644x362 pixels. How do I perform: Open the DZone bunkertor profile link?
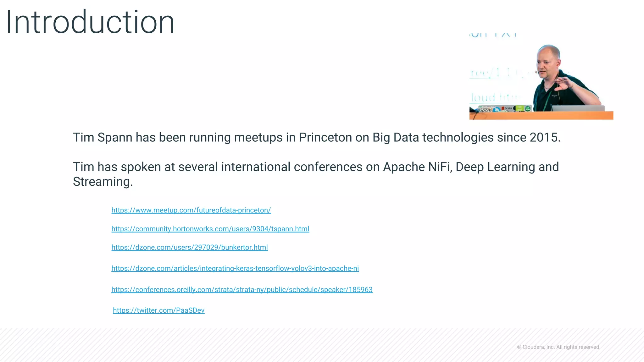click(x=190, y=247)
